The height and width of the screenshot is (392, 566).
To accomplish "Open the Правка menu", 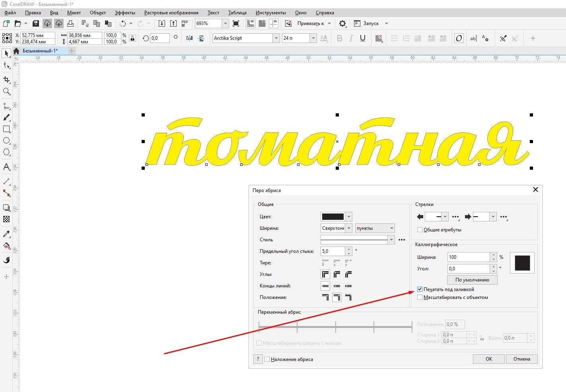I will point(33,13).
